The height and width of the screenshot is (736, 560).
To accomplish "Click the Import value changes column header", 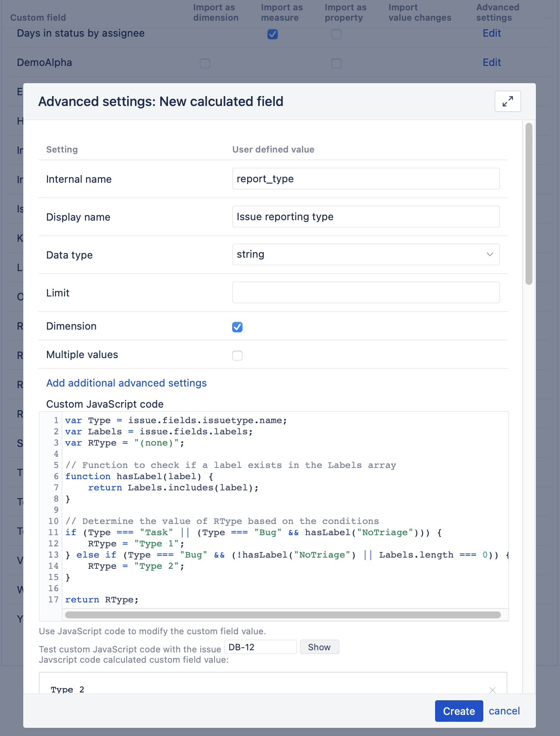I will (420, 12).
